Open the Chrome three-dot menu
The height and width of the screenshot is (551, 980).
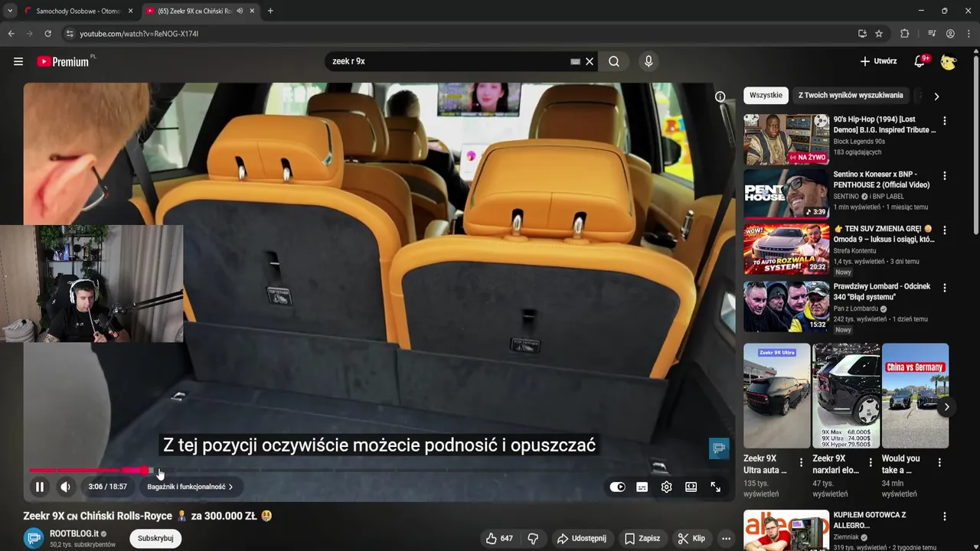click(969, 34)
